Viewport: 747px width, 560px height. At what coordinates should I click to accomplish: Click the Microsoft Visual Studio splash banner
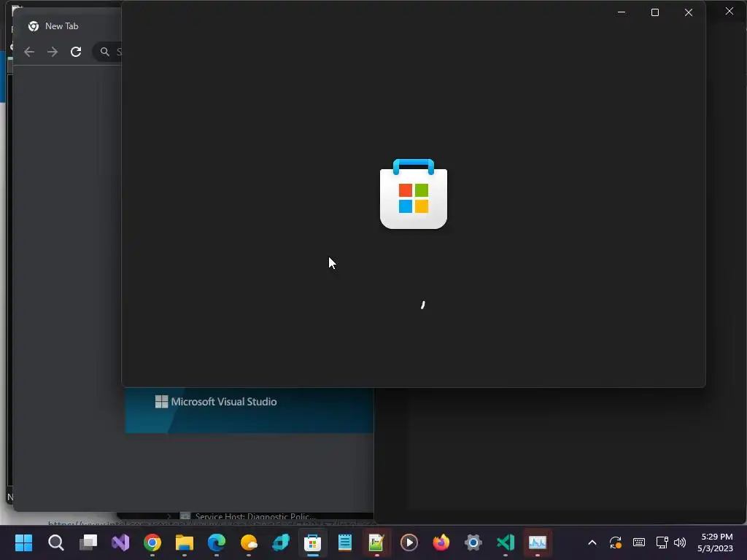coord(249,411)
